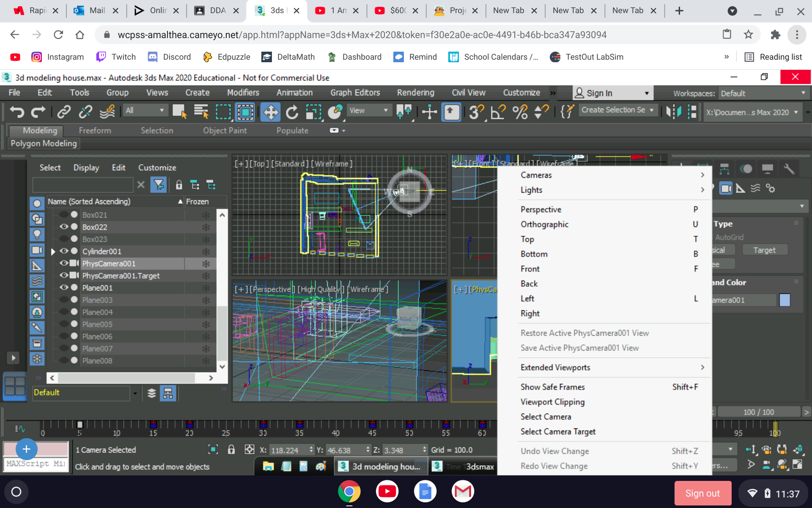Toggle Spinner Snap icon
This screenshot has width=812, height=508.
541,112
